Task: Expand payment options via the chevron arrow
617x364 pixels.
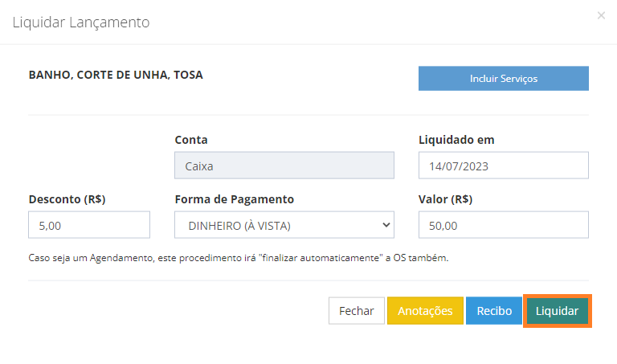Action: point(386,225)
